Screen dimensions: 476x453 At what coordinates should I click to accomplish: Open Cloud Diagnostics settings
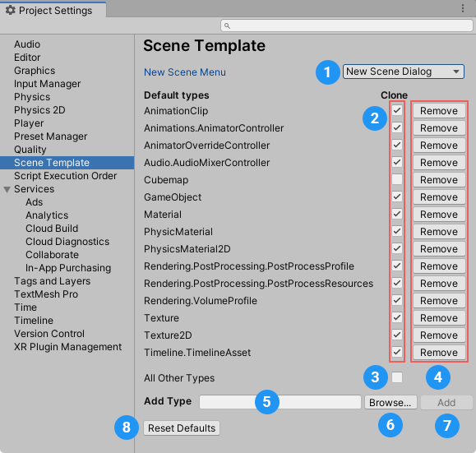point(67,242)
